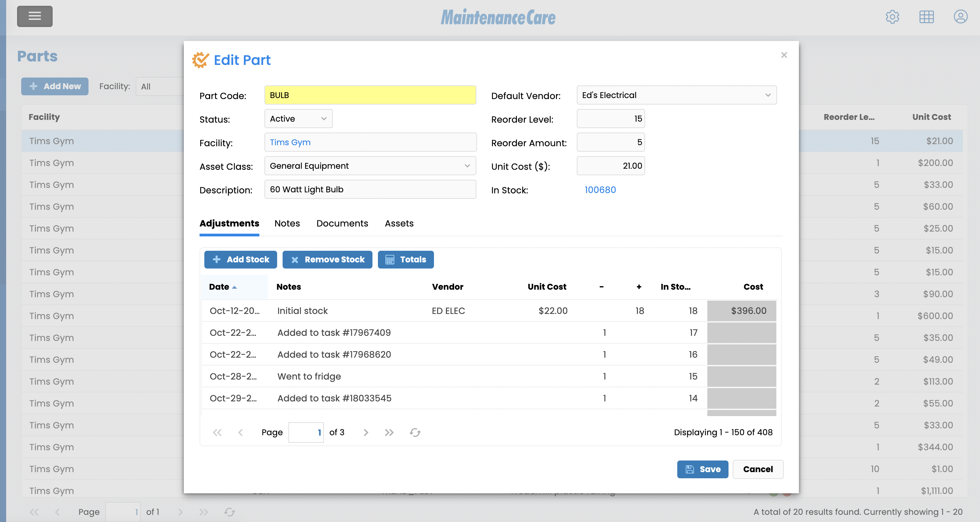This screenshot has height=522, width=980.
Task: Open the Asset Class dropdown
Action: 370,166
